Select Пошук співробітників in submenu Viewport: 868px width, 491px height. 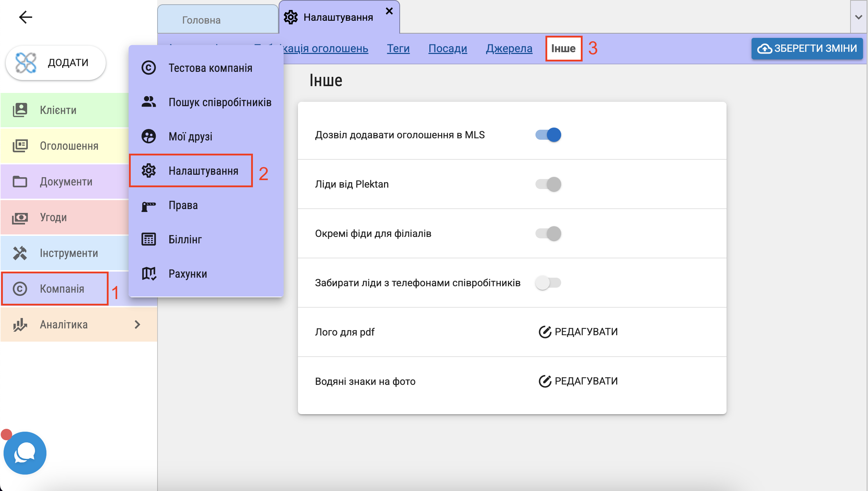pos(206,102)
